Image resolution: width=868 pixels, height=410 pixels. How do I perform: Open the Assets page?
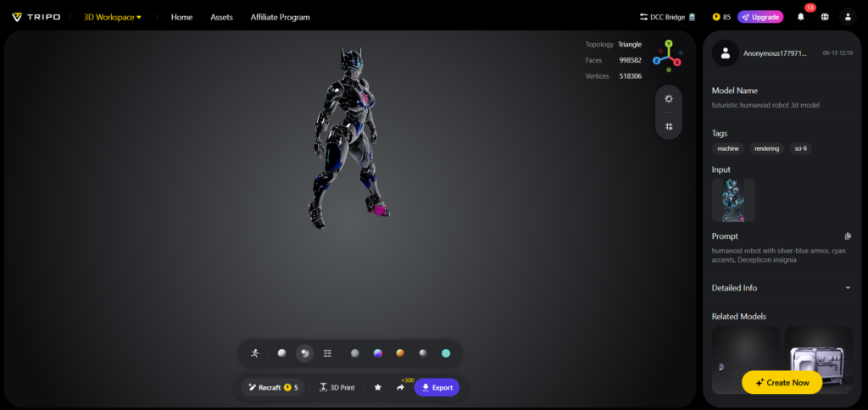click(x=221, y=17)
